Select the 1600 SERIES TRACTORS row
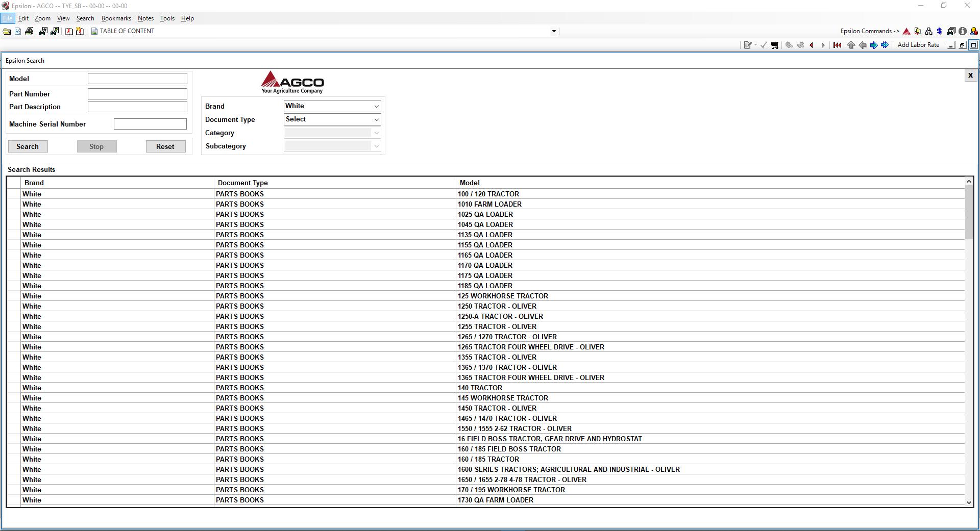Viewport: 980px width, 531px height. point(485,469)
